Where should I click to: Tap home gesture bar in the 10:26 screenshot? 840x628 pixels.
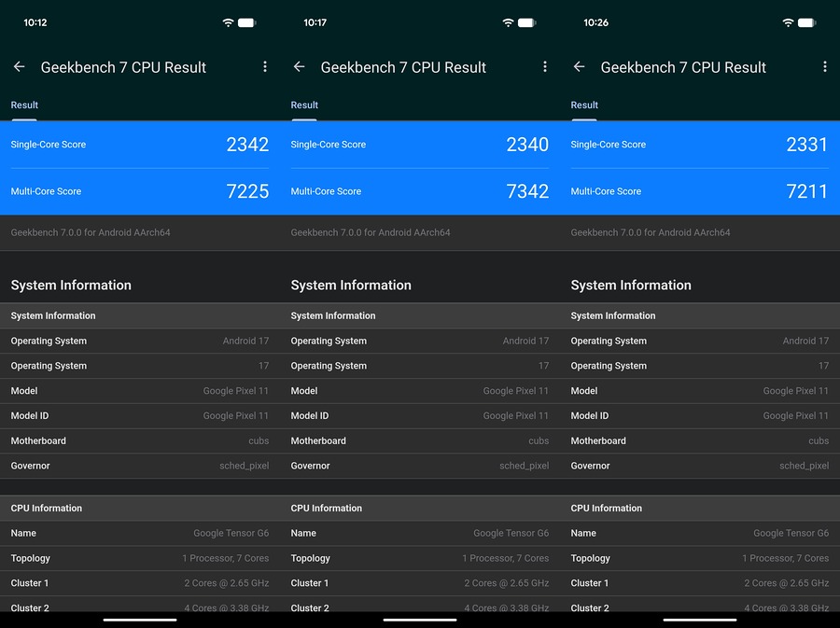[700, 620]
